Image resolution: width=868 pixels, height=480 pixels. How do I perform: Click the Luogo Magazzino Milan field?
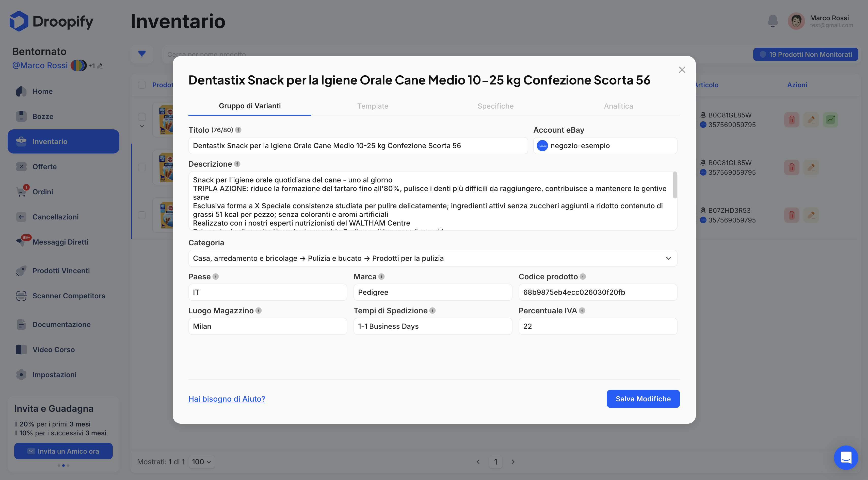point(268,327)
